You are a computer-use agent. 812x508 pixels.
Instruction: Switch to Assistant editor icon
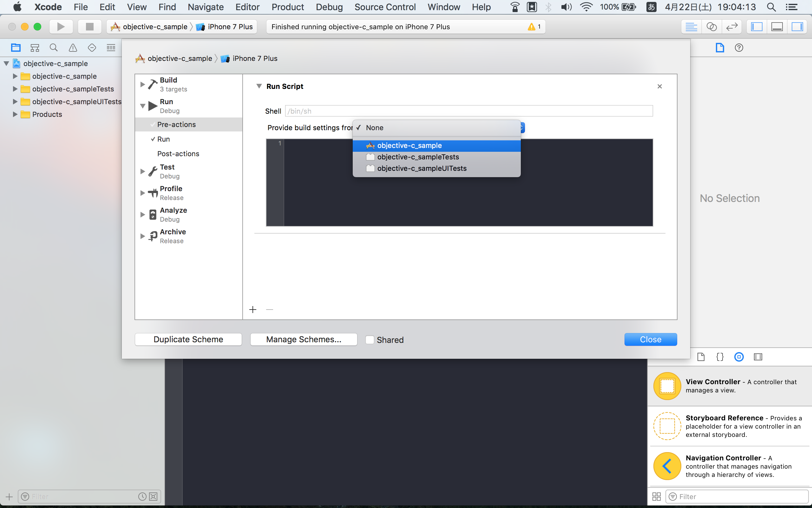(711, 27)
